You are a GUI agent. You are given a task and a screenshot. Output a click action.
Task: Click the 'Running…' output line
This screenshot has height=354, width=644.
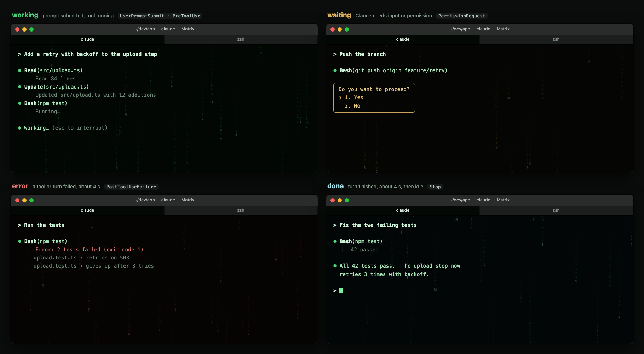tap(48, 112)
